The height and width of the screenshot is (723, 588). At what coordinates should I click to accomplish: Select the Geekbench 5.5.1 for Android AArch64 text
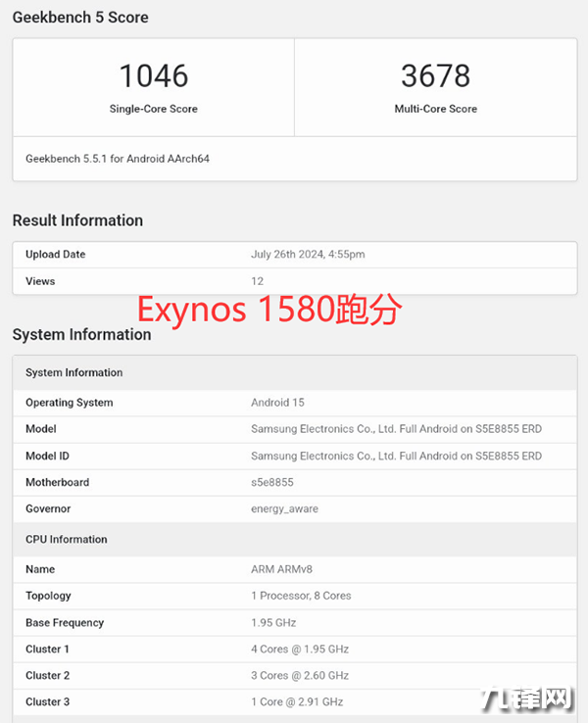point(118,158)
